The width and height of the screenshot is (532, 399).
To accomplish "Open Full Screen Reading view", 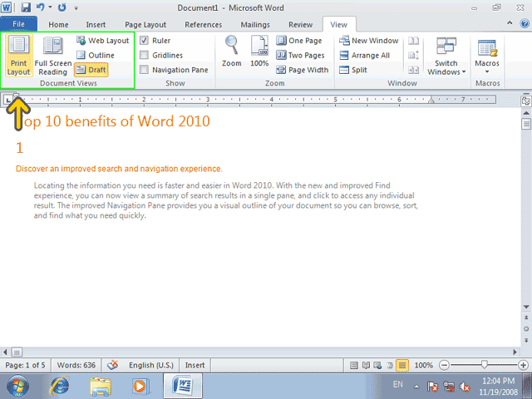I will pos(53,56).
